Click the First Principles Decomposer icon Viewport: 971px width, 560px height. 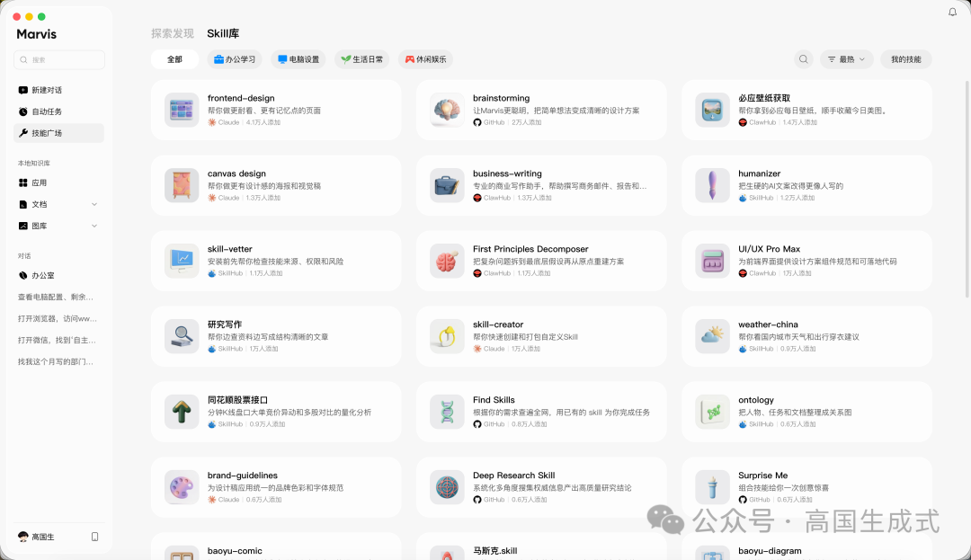(x=447, y=262)
